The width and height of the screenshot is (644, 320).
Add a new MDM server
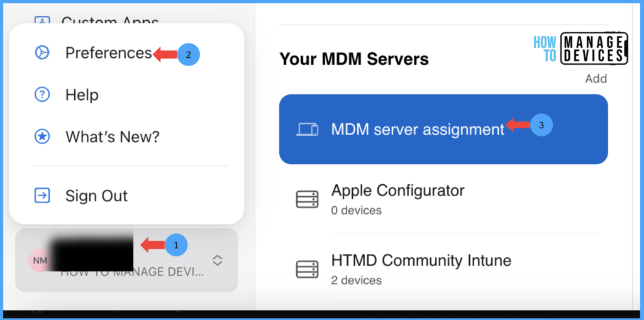(x=596, y=79)
